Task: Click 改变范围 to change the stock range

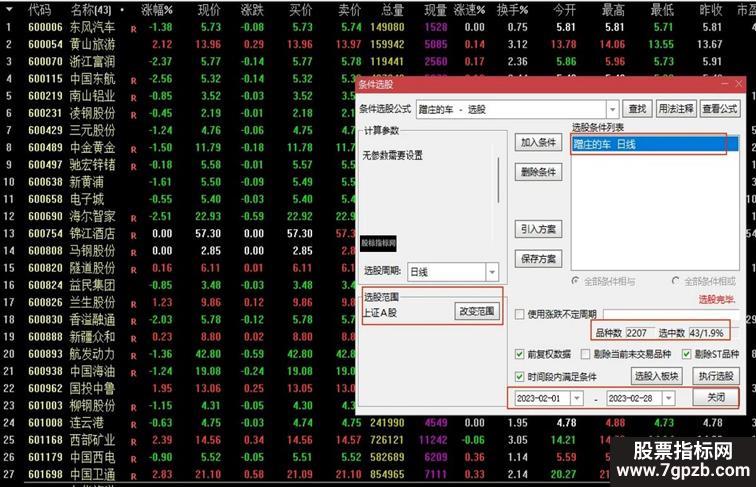Action: (x=476, y=311)
